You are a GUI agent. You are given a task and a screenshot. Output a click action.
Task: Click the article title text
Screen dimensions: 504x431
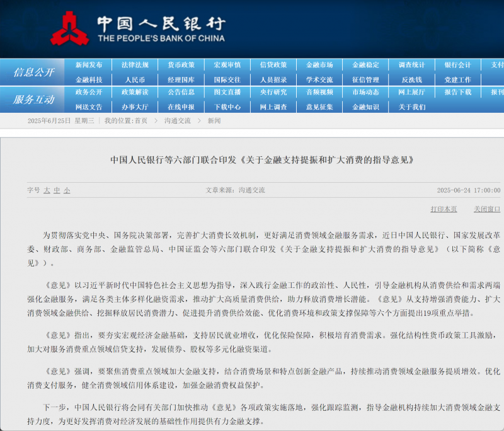pyautogui.click(x=262, y=160)
